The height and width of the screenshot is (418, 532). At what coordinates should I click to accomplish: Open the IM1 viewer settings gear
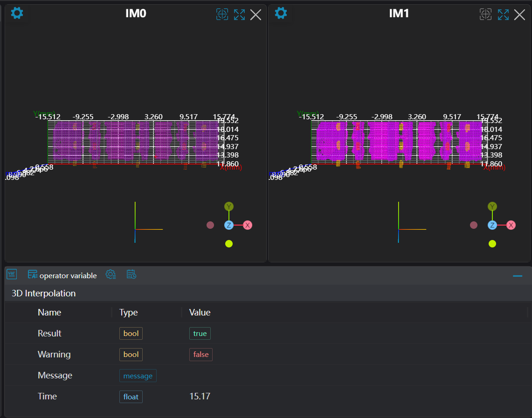(281, 13)
